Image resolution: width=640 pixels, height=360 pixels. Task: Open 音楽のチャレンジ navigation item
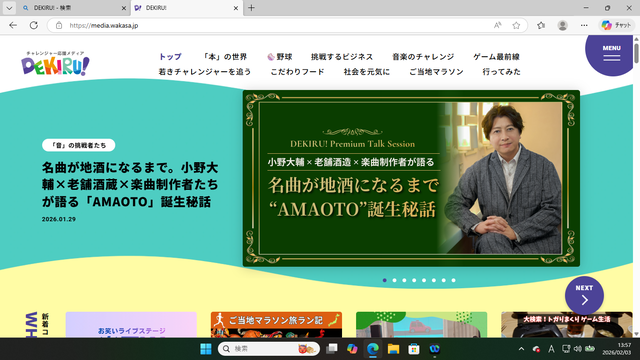423,57
